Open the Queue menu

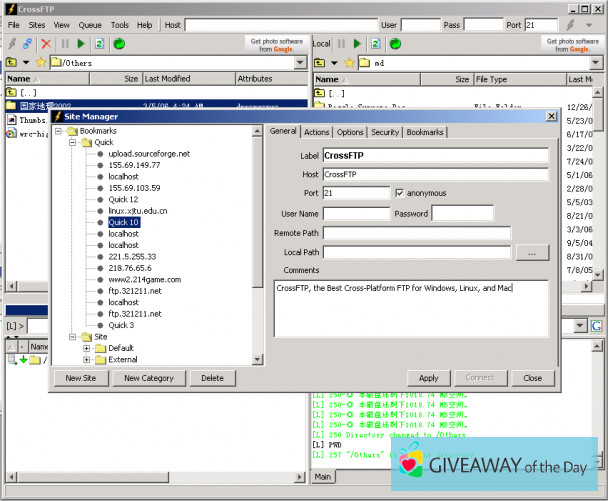coord(90,24)
